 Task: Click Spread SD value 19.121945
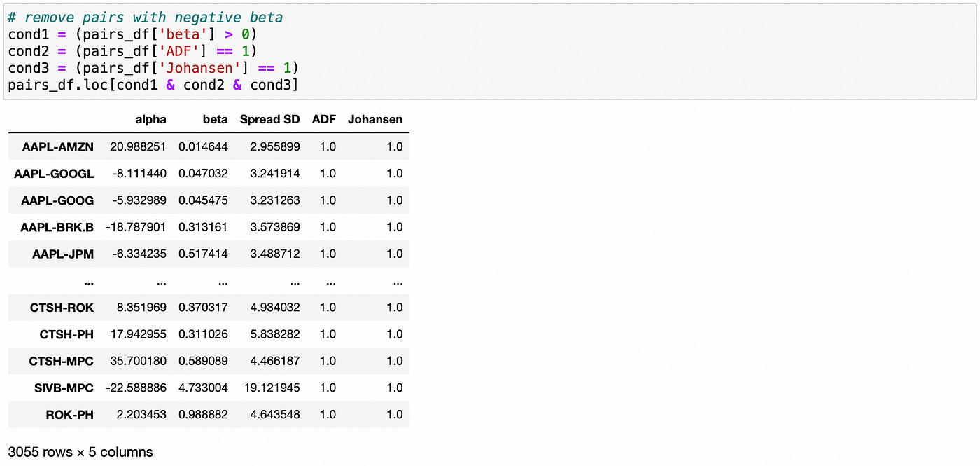tap(272, 388)
